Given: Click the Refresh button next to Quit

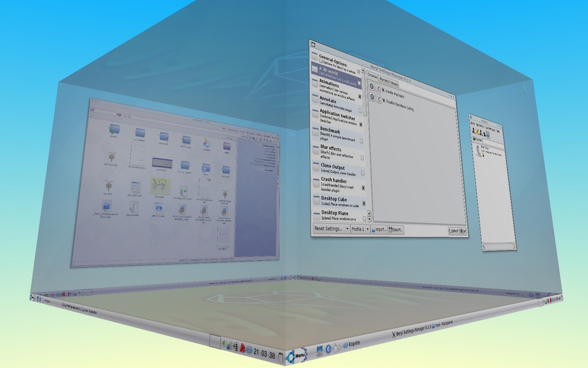Looking at the screenshot, I should click(454, 231).
